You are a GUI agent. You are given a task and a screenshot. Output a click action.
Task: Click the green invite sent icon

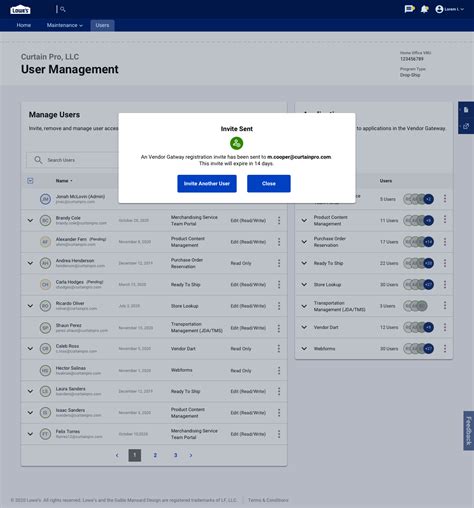click(x=237, y=144)
